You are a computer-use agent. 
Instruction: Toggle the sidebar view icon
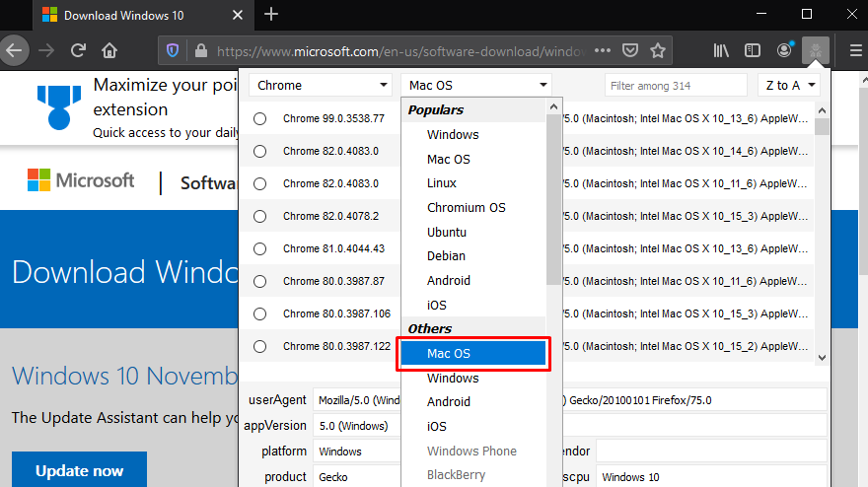[x=753, y=51]
